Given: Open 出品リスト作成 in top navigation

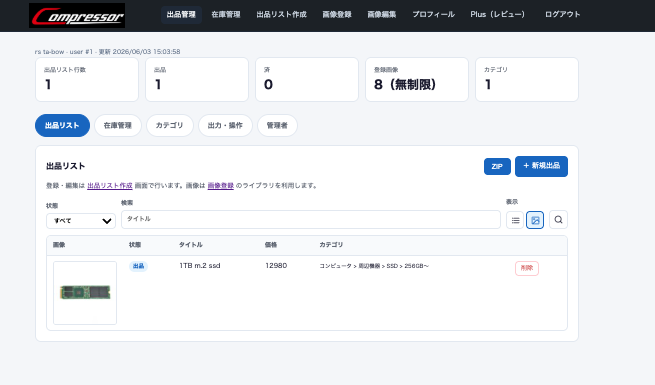Looking at the screenshot, I should (282, 15).
